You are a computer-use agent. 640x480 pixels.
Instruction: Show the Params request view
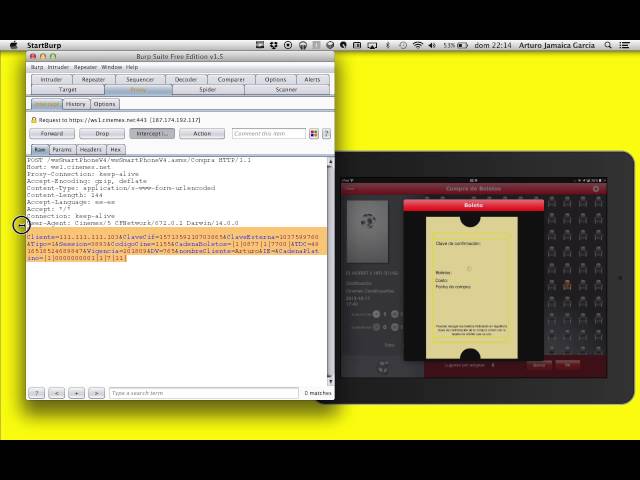62,150
